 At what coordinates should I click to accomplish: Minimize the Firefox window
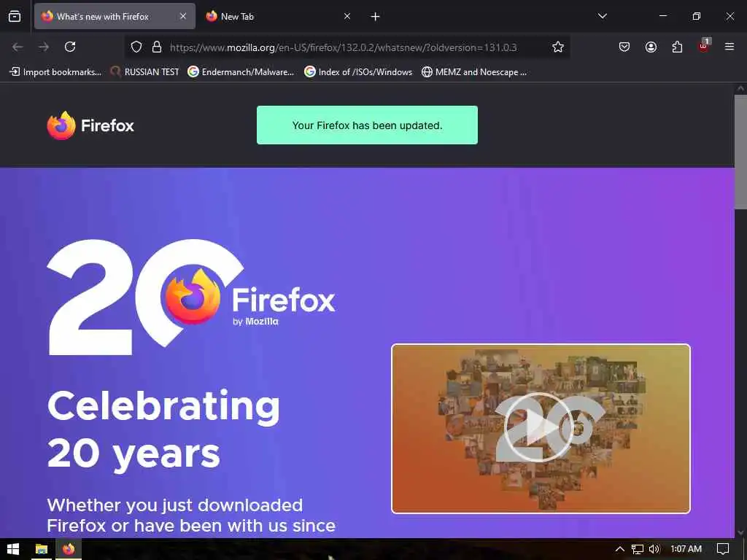(662, 16)
